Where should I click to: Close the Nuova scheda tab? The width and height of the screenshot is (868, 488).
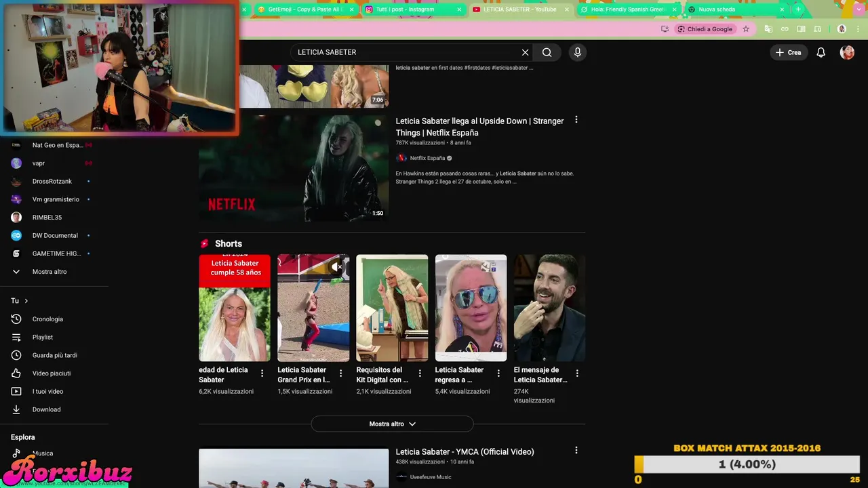tap(782, 9)
